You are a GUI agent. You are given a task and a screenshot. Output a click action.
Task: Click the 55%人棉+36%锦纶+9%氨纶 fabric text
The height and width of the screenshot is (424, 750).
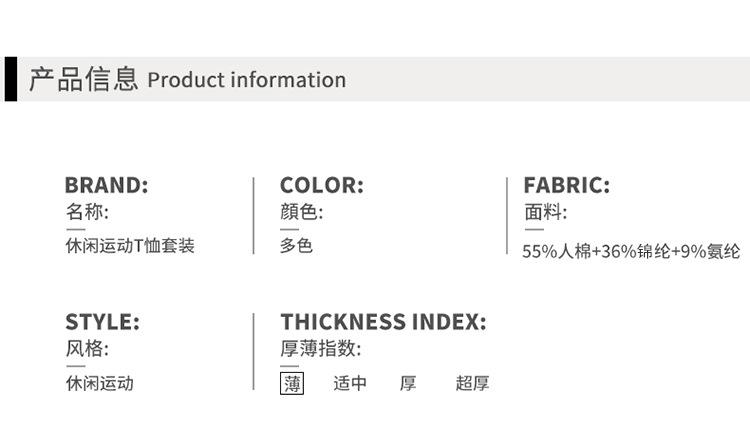631,252
